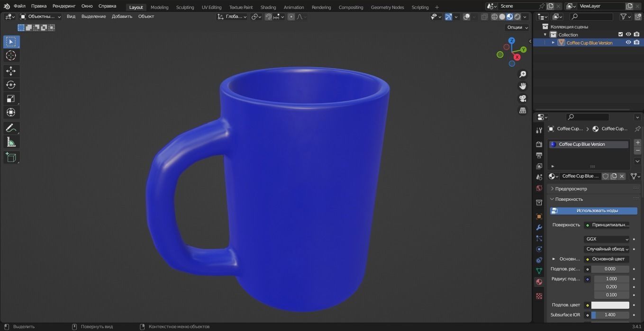Switch to Modeling workspace tab
This screenshot has height=331, width=644.
[159, 7]
